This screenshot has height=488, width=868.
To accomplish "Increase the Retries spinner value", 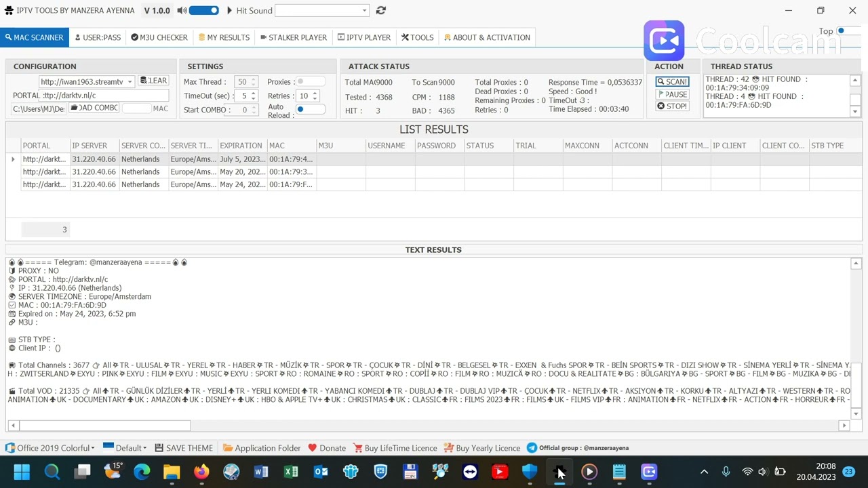I will click(x=315, y=94).
